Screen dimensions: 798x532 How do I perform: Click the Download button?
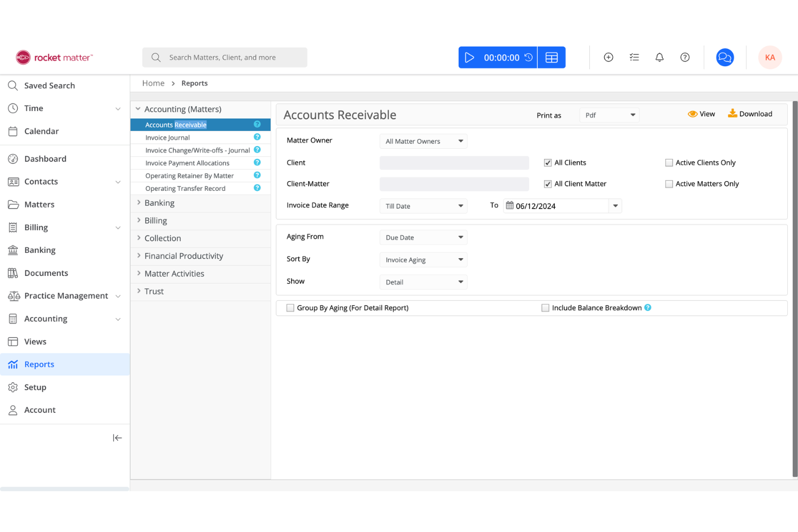tap(750, 114)
